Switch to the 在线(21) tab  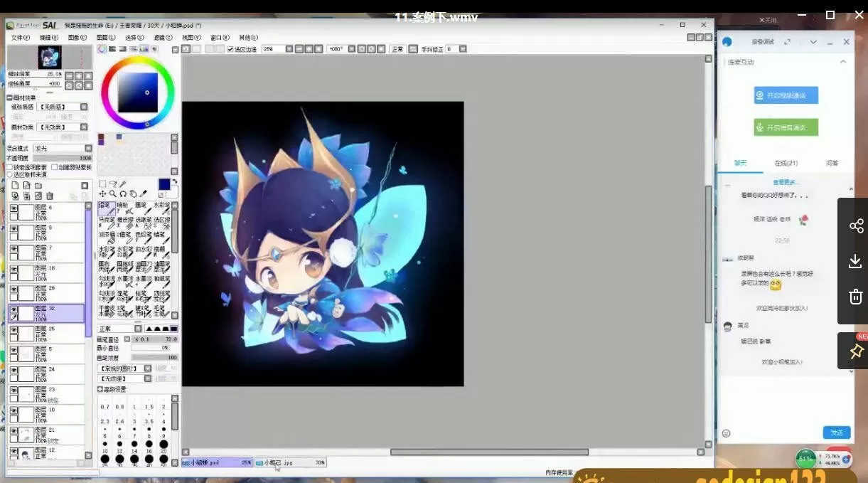pyautogui.click(x=786, y=164)
